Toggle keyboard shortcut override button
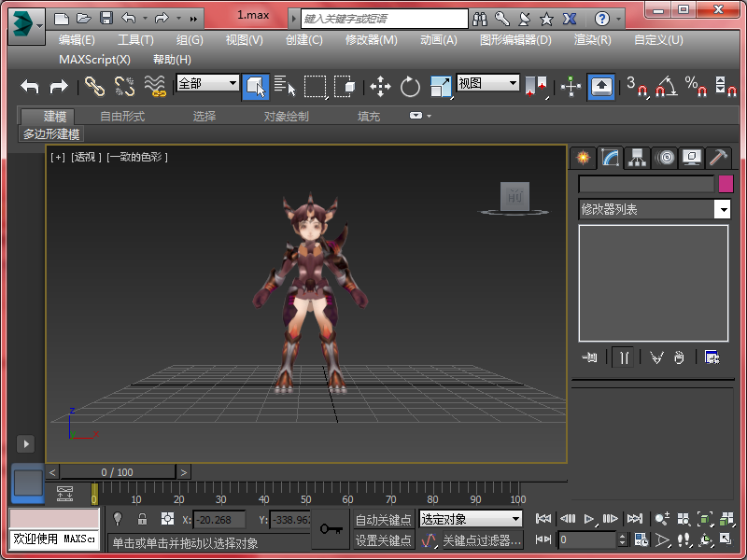This screenshot has width=747, height=560. pos(601,87)
